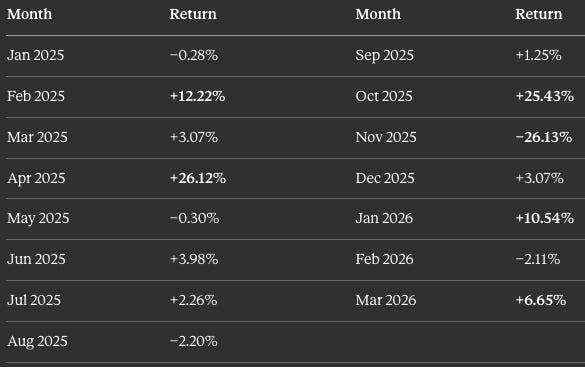Select the +3.98% June return value
585x367 pixels.
coord(194,259)
